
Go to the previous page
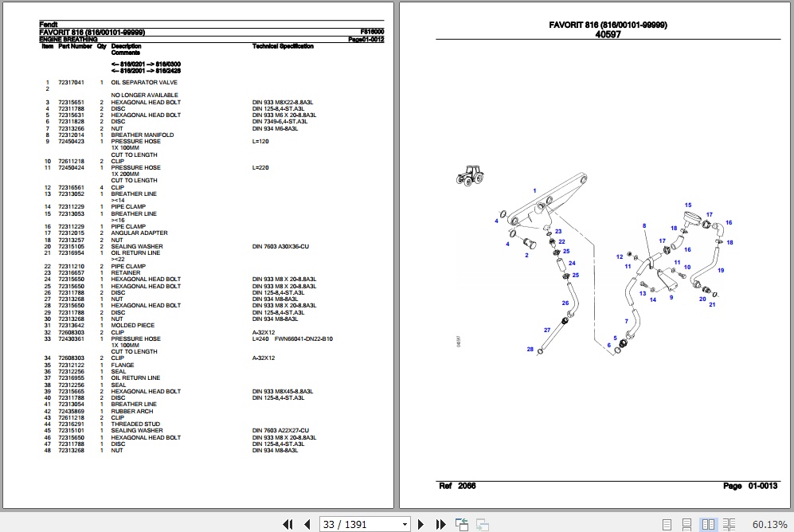[307, 524]
